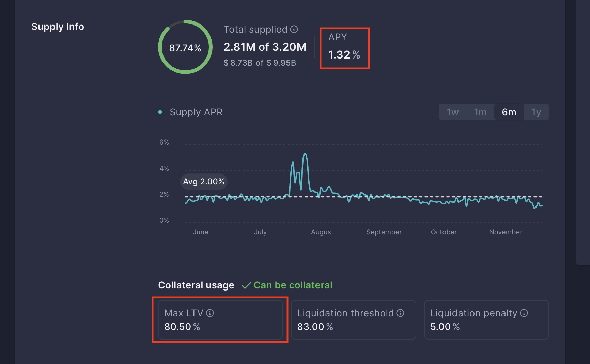Screen dimensions: 590x364
Task: Select the 1y time range
Action: [x=536, y=112]
